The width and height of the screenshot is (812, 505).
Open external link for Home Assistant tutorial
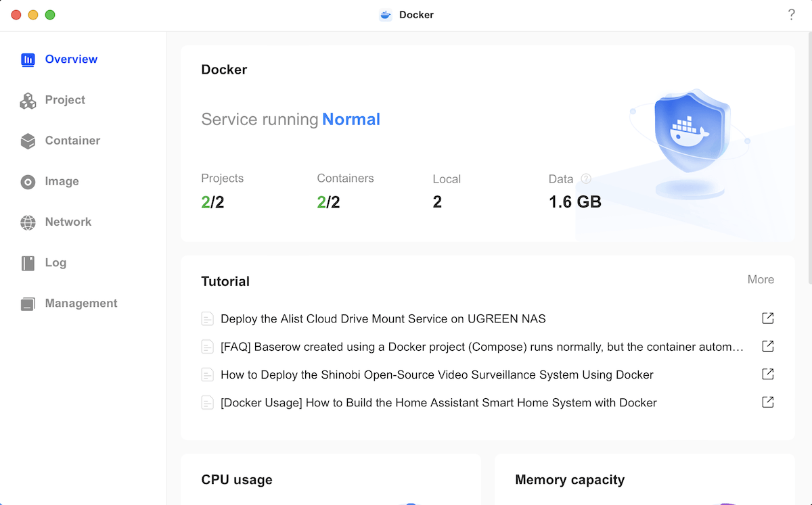[x=767, y=402]
